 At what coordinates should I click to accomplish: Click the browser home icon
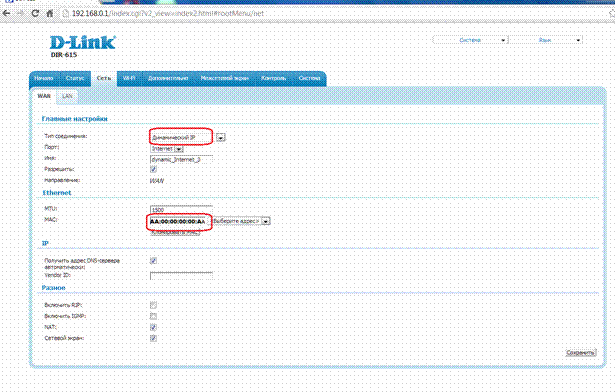pos(50,13)
